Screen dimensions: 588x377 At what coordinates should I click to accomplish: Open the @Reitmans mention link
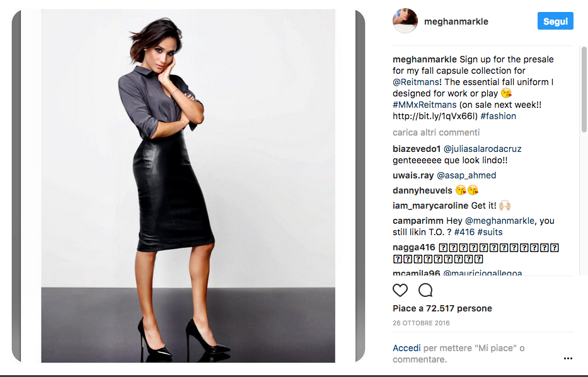click(x=416, y=82)
